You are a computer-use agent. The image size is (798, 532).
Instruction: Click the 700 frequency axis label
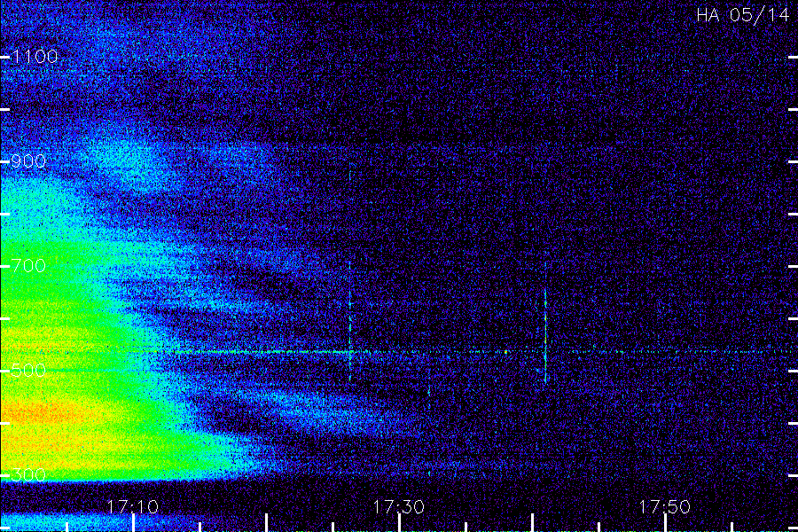coord(28,266)
